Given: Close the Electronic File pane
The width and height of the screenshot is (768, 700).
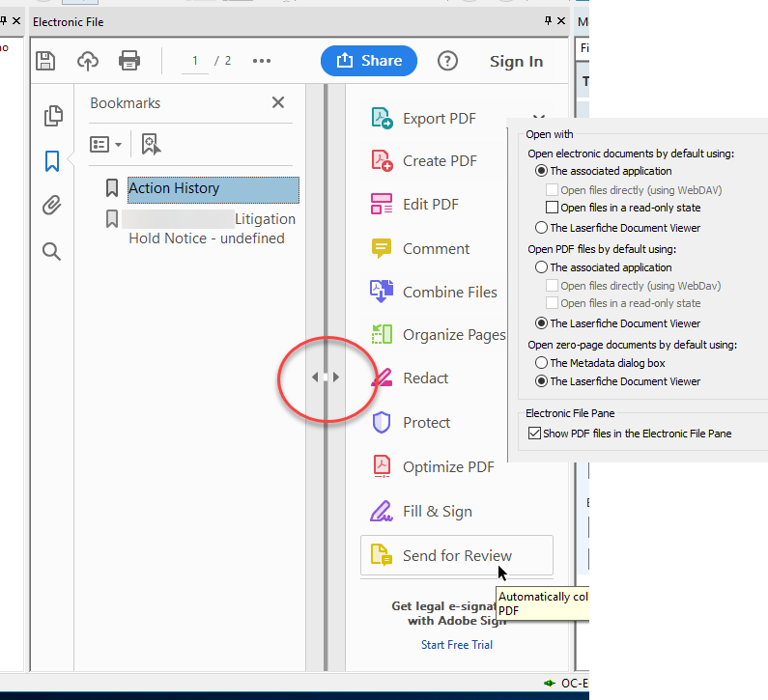Looking at the screenshot, I should [x=561, y=20].
